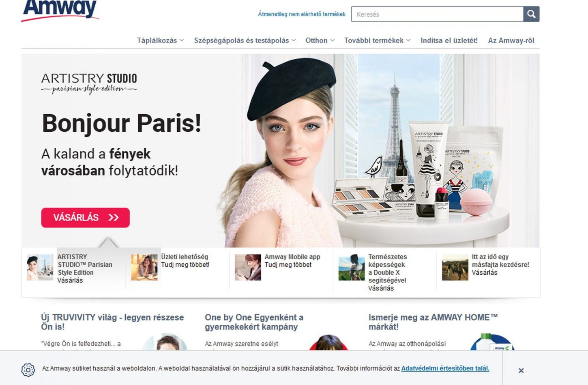Expand the Otthon menu
This screenshot has height=385, width=588.
pyautogui.click(x=320, y=41)
